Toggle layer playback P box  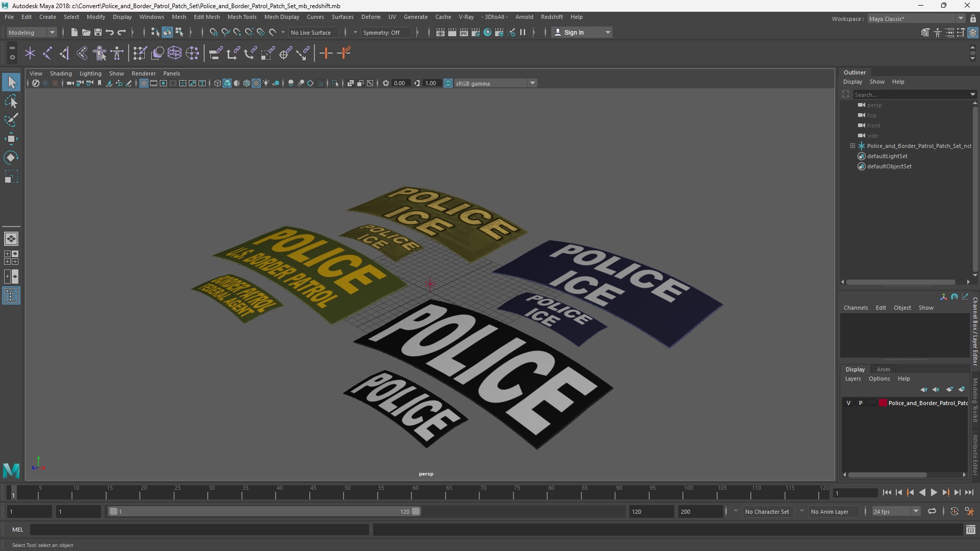coord(861,403)
